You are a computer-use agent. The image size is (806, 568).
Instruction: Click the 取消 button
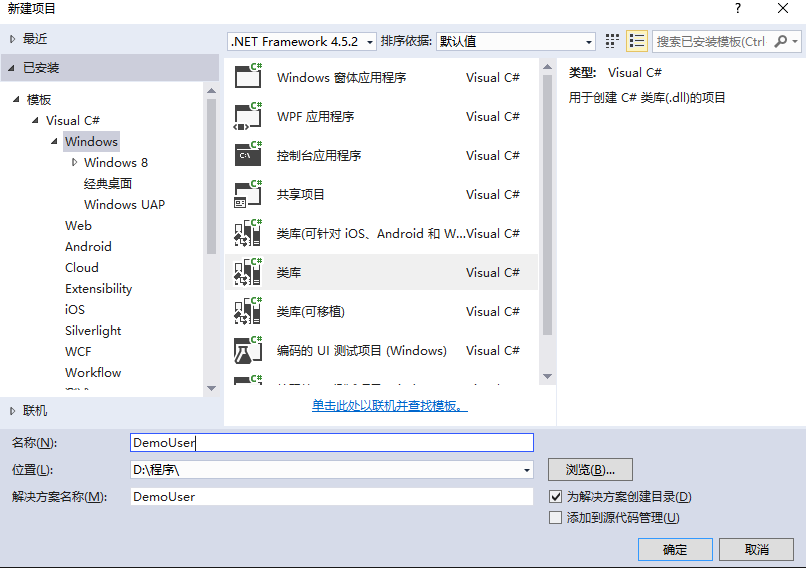(756, 550)
